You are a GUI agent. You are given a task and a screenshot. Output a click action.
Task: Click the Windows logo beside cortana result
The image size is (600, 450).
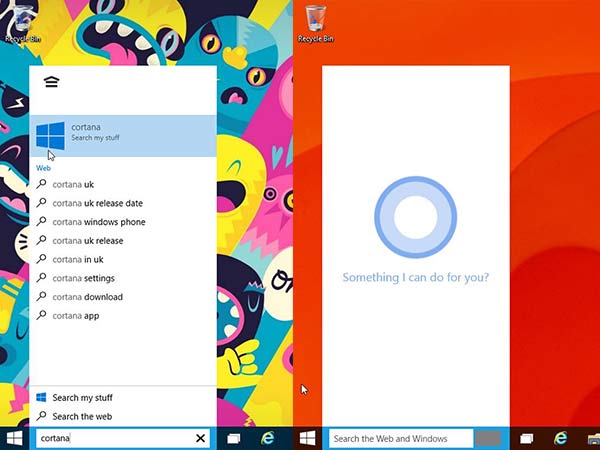[x=50, y=135]
